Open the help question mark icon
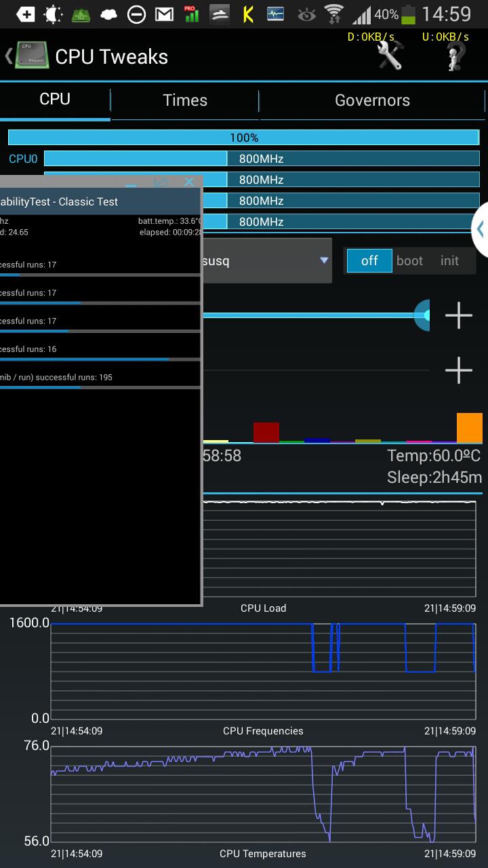 pyautogui.click(x=457, y=56)
